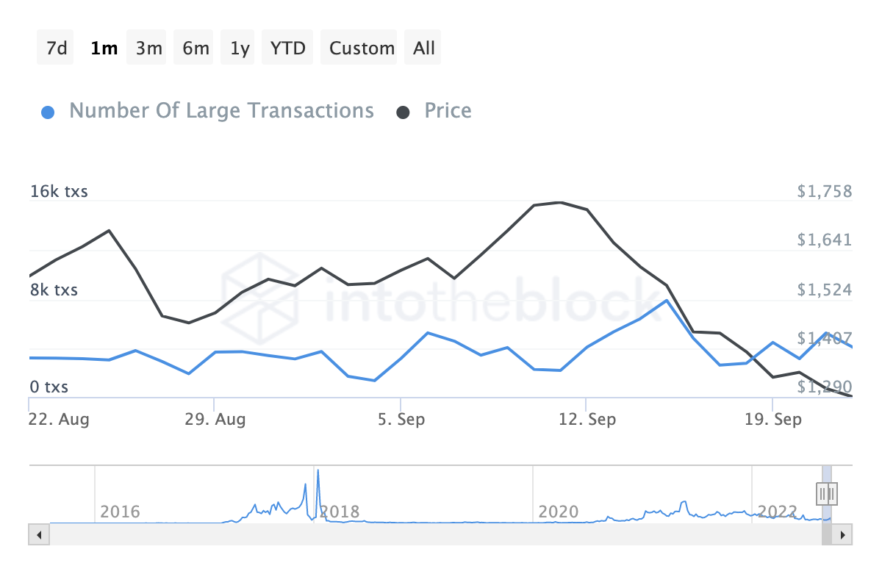Click the blue Large Transactions legend dot

48,112
